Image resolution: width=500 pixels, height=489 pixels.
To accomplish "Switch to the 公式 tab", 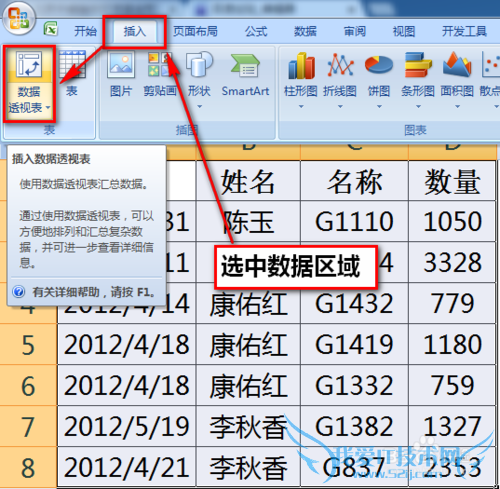I will click(x=256, y=31).
